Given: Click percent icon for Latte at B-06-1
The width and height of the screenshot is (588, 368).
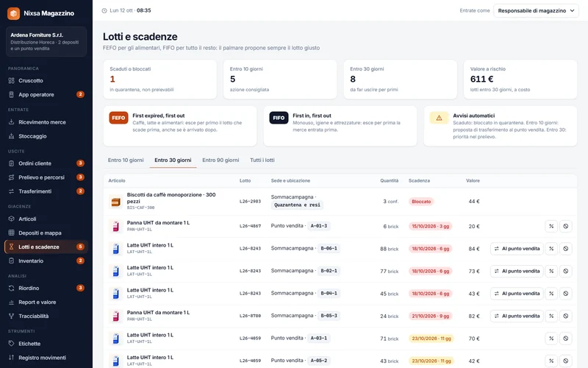Looking at the screenshot, I should click(551, 249).
